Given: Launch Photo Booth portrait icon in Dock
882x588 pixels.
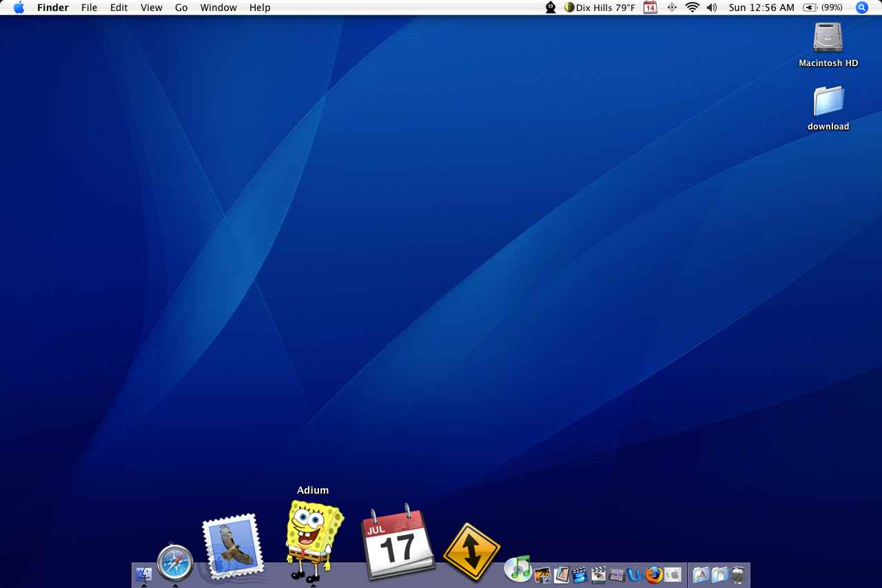Looking at the screenshot, I should (562, 574).
